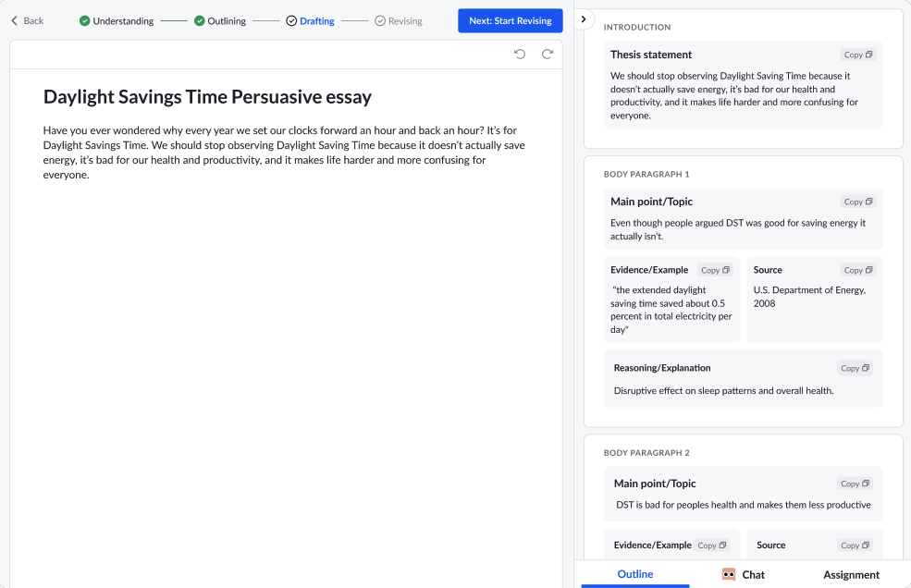The height and width of the screenshot is (588, 911).
Task: Copy Body Paragraph 1 Reasoning/Explanation
Action: 855,368
